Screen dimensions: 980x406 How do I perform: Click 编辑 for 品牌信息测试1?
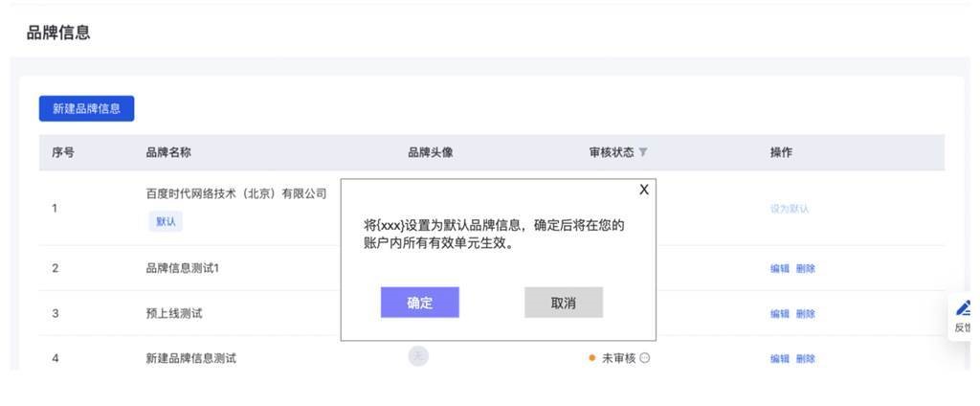point(780,269)
